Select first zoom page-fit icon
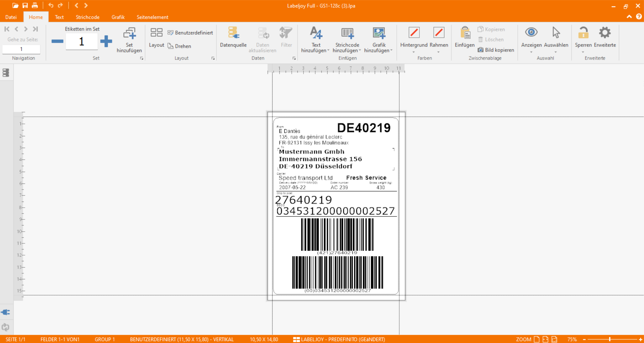 536,339
